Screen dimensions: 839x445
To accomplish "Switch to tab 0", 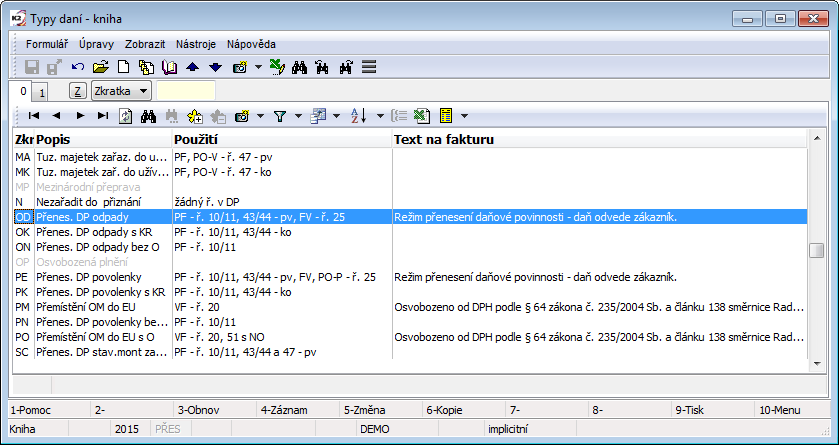I will point(22,91).
